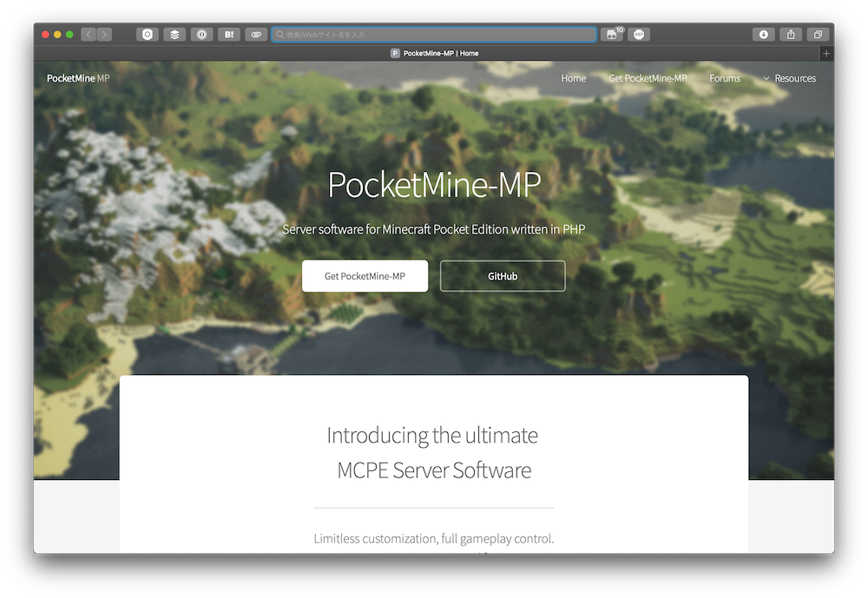The image size is (868, 598).
Task: Click the magnifier icon in address bar
Action: (280, 35)
